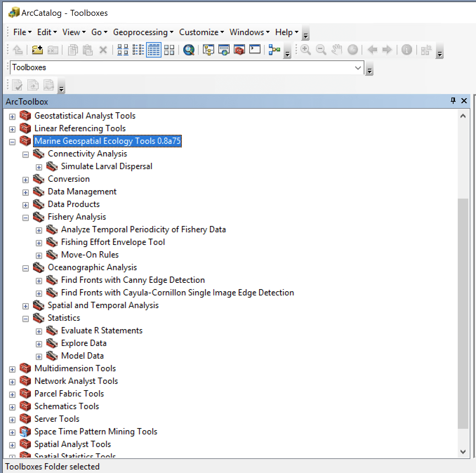Image resolution: width=476 pixels, height=473 pixels.
Task: Click the Up One Level toolbar icon
Action: click(x=18, y=50)
